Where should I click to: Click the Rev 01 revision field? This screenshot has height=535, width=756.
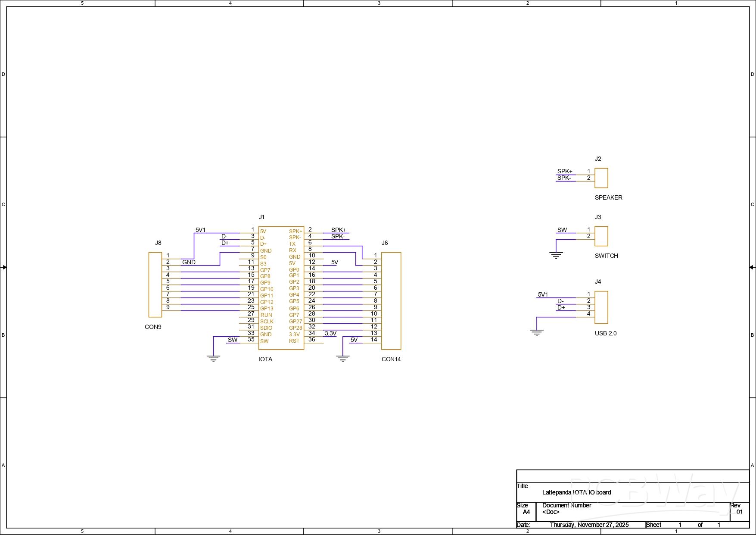(739, 512)
